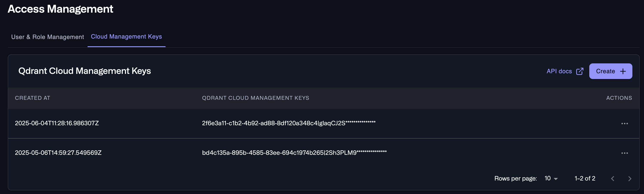This screenshot has width=644, height=194.
Task: Select the key starting with bd4c135a
Action: point(295,152)
